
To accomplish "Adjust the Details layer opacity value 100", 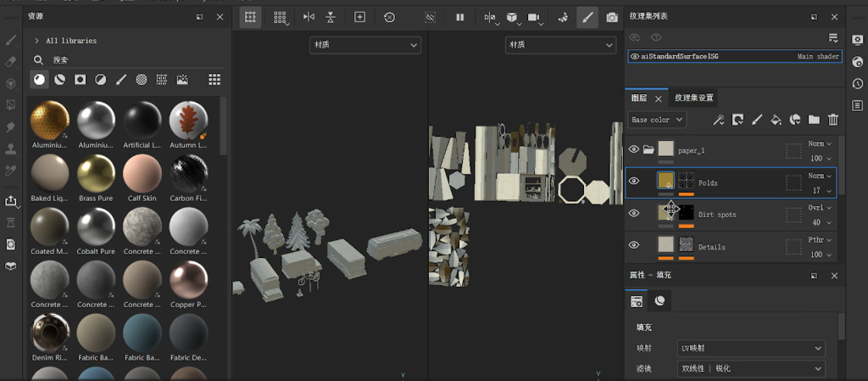I will (x=820, y=255).
